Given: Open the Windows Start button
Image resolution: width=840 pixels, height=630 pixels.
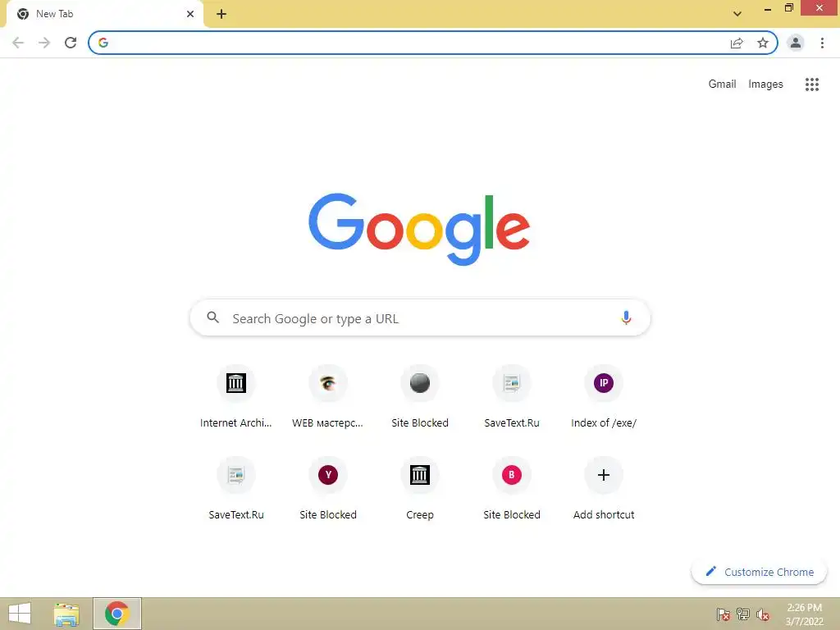Looking at the screenshot, I should tap(20, 614).
